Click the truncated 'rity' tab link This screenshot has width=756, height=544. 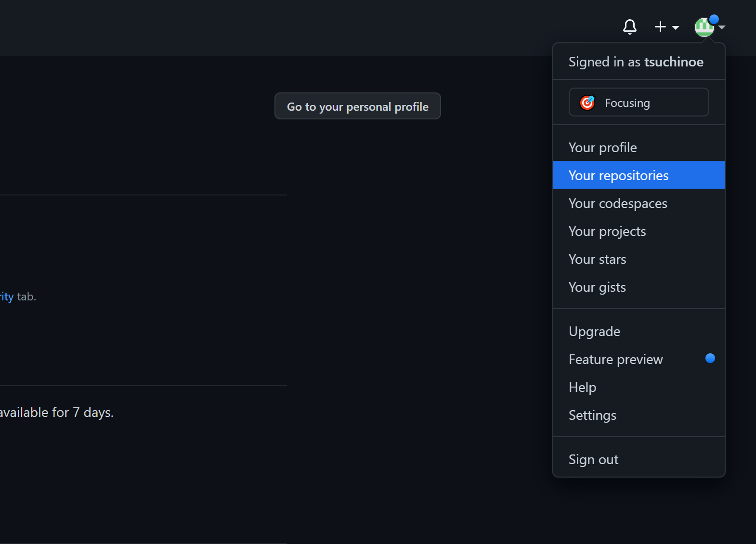click(7, 297)
